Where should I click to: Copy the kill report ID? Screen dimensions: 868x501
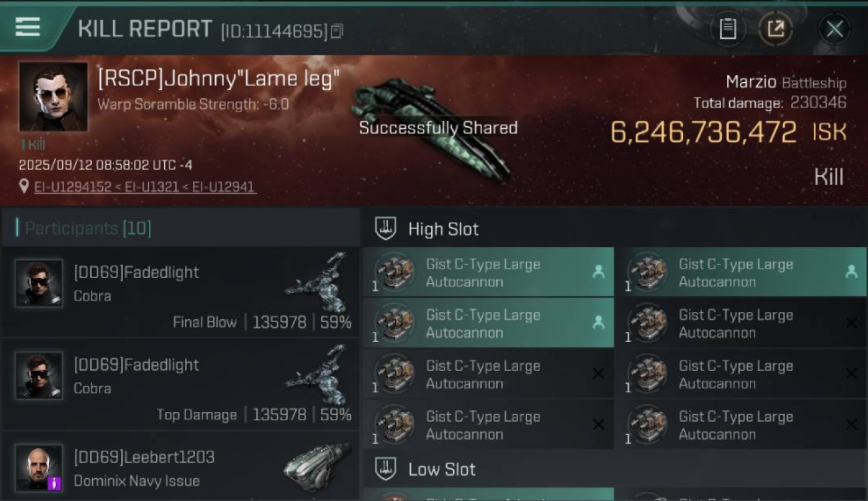point(337,31)
